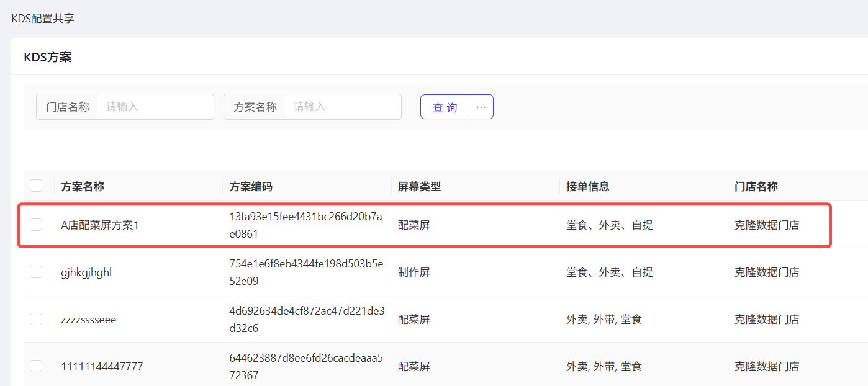868x386 pixels.
Task: Tick the checkbox for zzzzsssseee row
Action: point(36,319)
